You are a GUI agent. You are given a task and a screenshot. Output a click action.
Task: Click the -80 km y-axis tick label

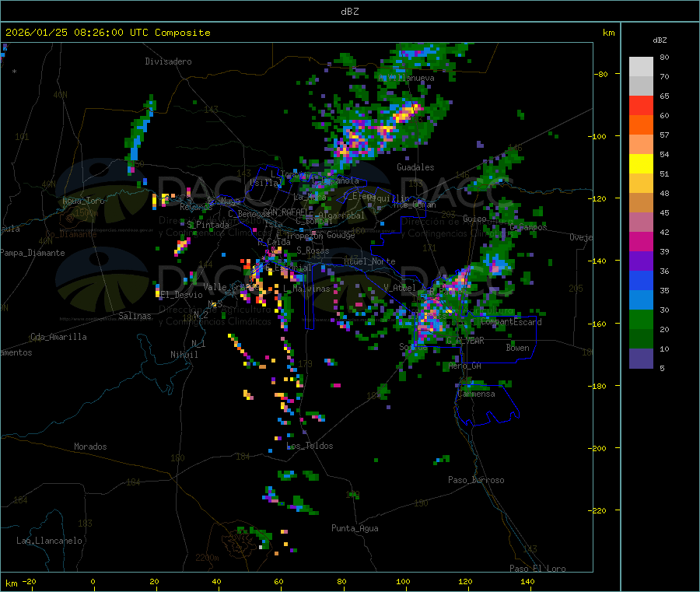tap(601, 74)
